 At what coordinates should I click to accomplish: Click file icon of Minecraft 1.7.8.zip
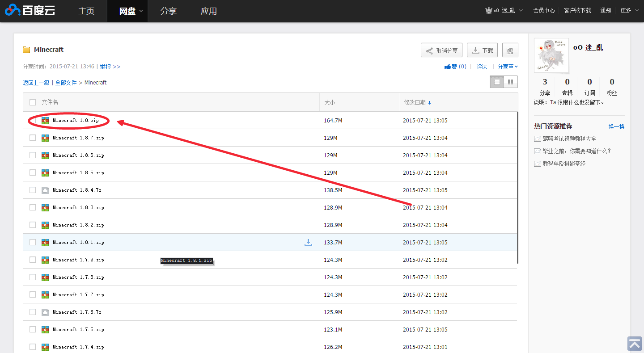tap(45, 277)
